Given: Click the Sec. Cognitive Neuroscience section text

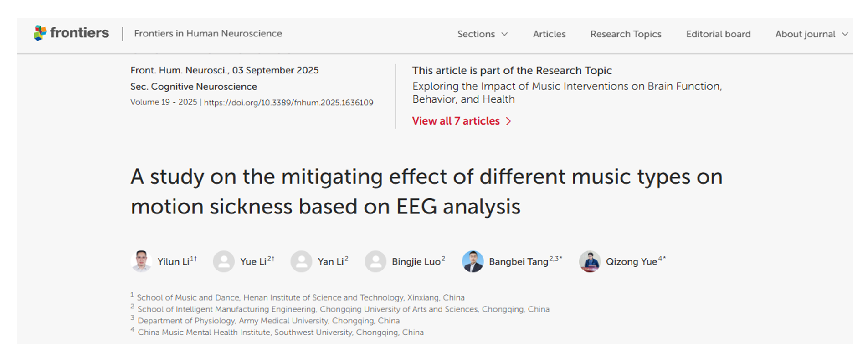Looking at the screenshot, I should (x=193, y=87).
